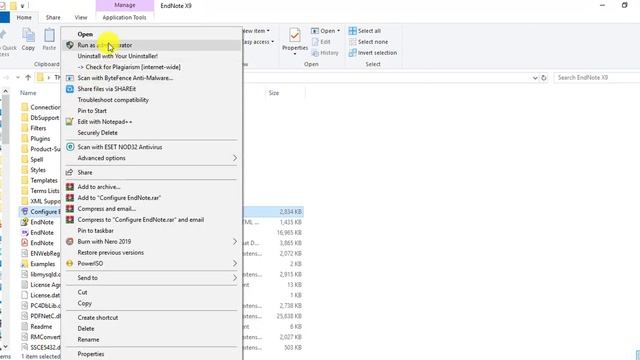Click the Styles folder icon
Viewport: 640px width, 360px height.
point(24,170)
